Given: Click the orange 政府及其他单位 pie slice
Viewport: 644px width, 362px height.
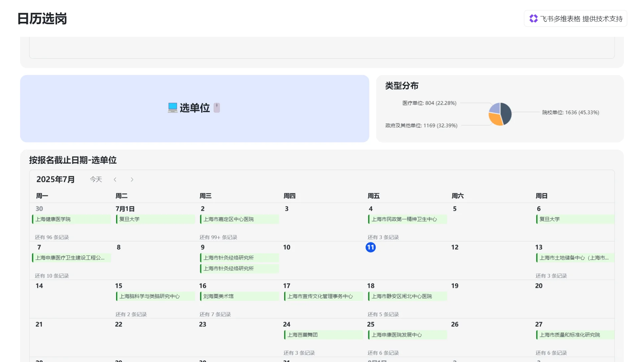Looking at the screenshot, I should point(495,119).
